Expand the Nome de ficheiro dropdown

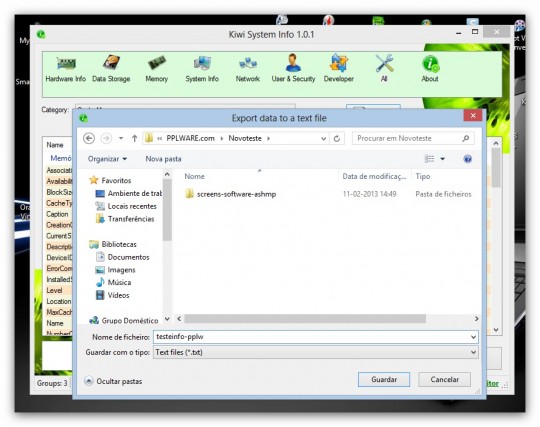pyautogui.click(x=474, y=337)
